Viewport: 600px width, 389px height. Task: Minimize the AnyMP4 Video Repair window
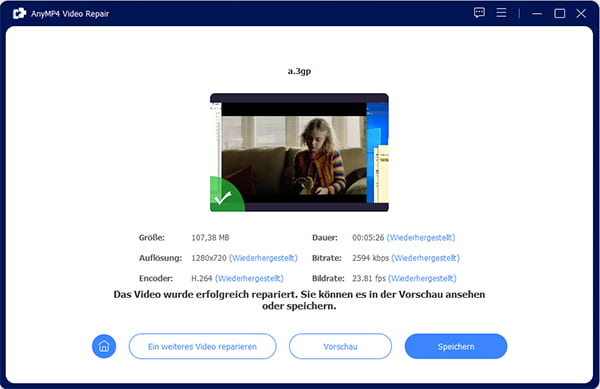pyautogui.click(x=537, y=13)
